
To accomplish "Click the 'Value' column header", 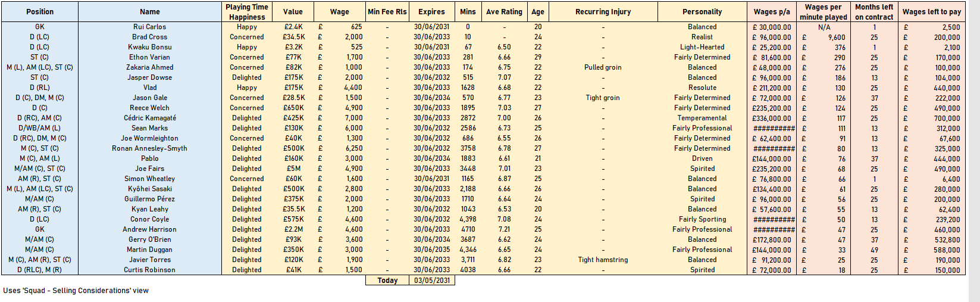I will tap(293, 11).
